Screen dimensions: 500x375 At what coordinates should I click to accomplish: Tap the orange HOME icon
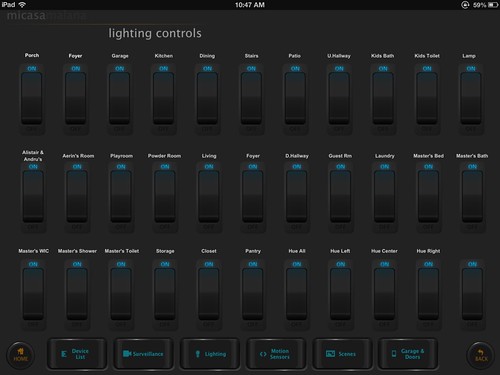point(20,355)
